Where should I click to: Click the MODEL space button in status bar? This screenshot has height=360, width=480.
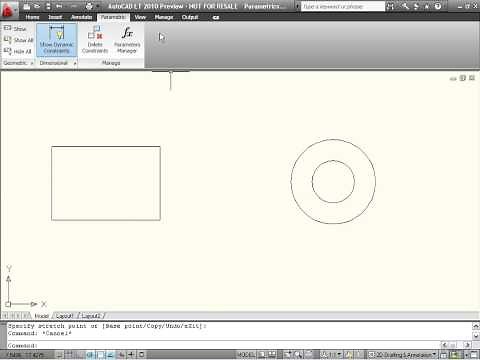click(247, 354)
